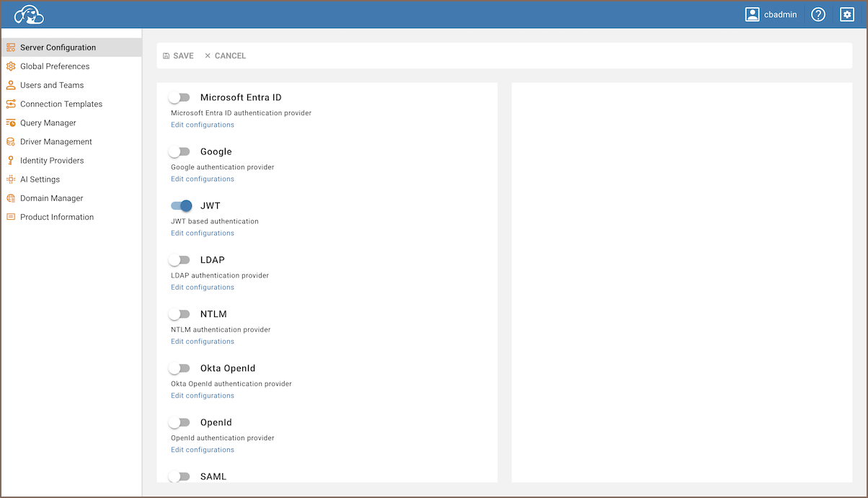This screenshot has height=498, width=868.
Task: Click the Global Preferences gear icon
Action: coord(11,66)
